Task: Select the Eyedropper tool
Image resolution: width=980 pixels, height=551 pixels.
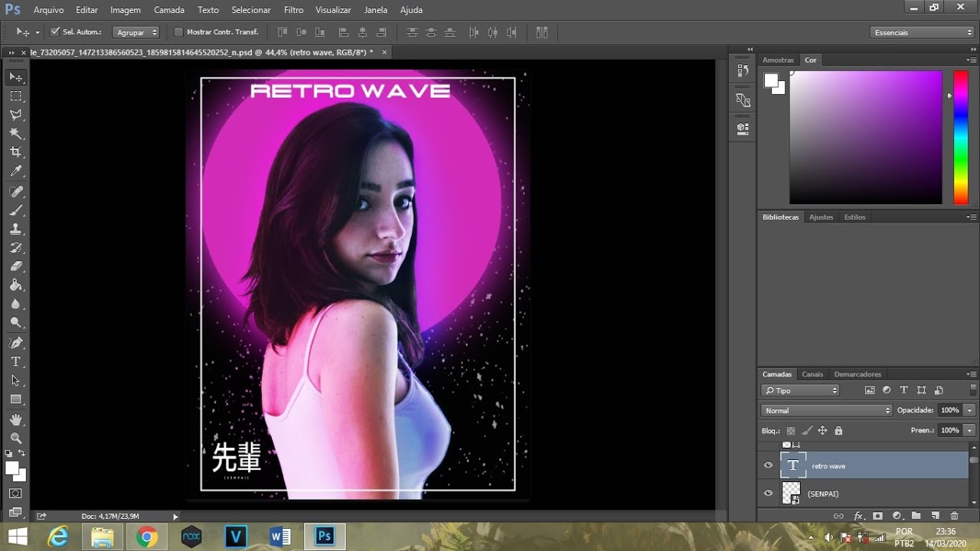Action: point(15,171)
